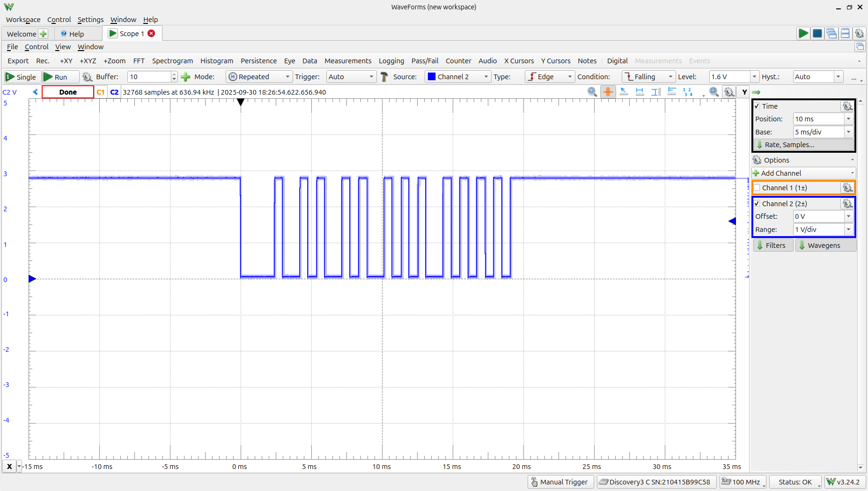This screenshot has height=491, width=868.
Task: Uncheck the Channel 2 checkbox
Action: (757, 204)
